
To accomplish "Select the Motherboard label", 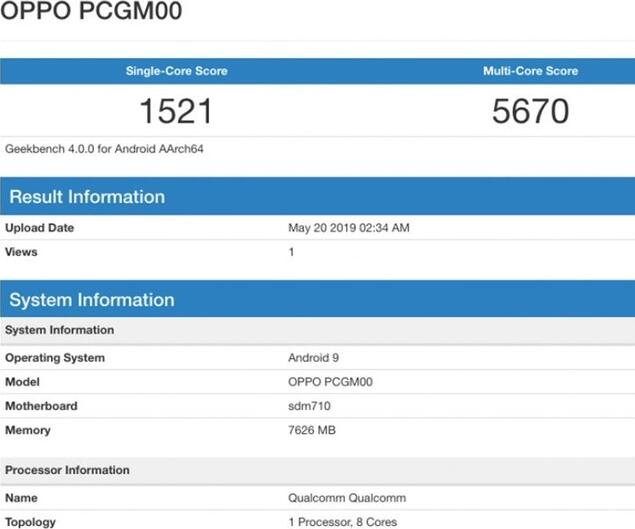I will click(x=41, y=406).
